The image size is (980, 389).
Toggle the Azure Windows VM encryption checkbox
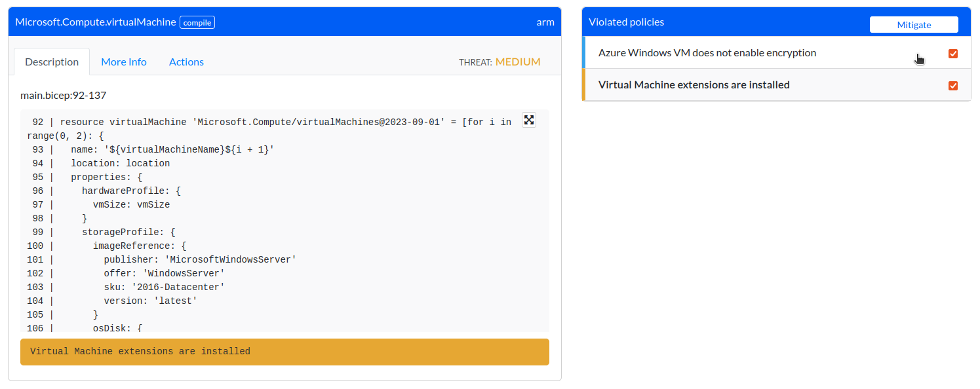[953, 54]
